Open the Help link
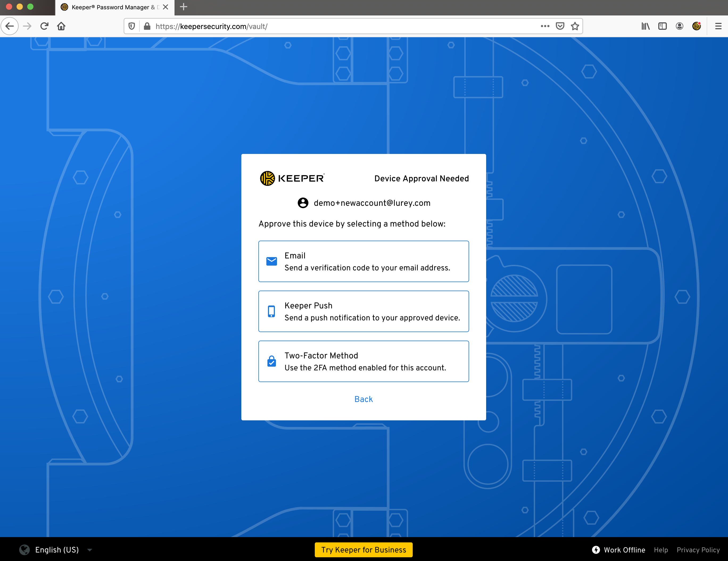Screen dimensions: 728x561 (x=661, y=550)
